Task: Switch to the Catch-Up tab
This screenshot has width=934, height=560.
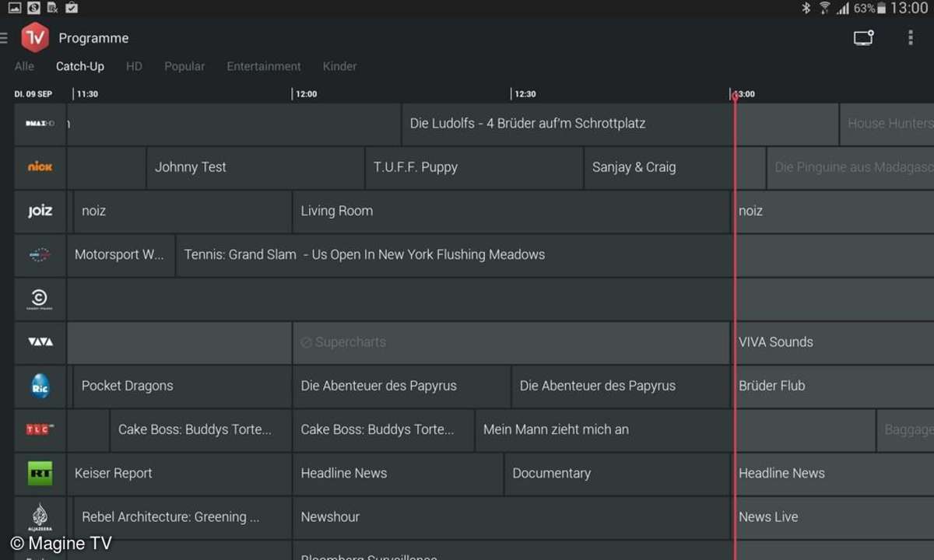Action: 80,66
